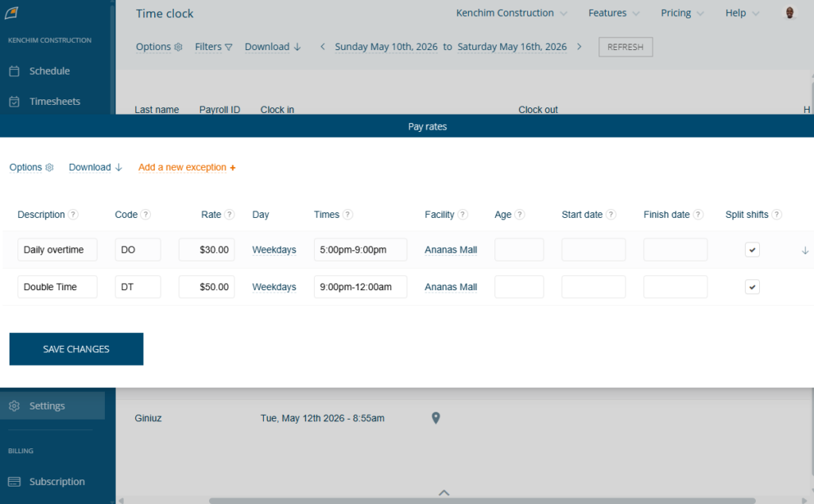This screenshot has width=814, height=504.
Task: Click the Age help question mark
Action: click(520, 215)
